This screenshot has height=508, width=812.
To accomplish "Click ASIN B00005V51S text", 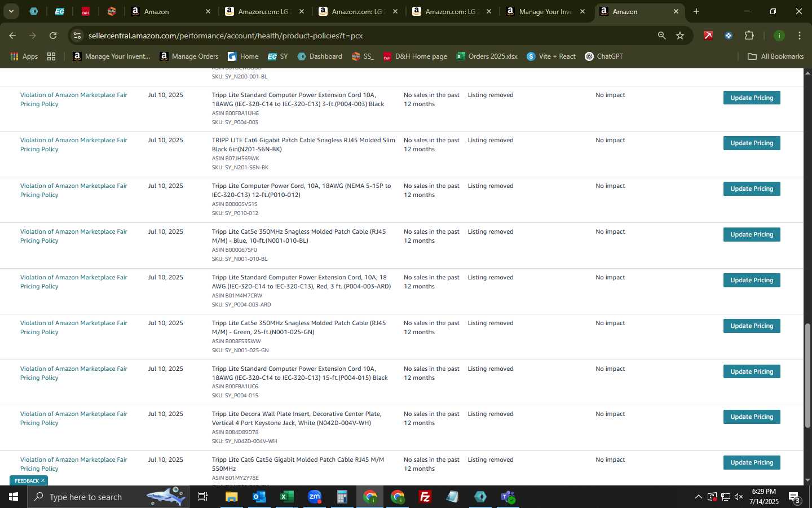I will pyautogui.click(x=235, y=204).
